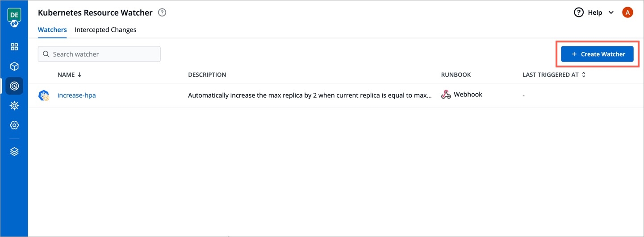Toggle the LAST TRIGGERED AT sort arrows
Image resolution: width=644 pixels, height=237 pixels.
click(583, 75)
